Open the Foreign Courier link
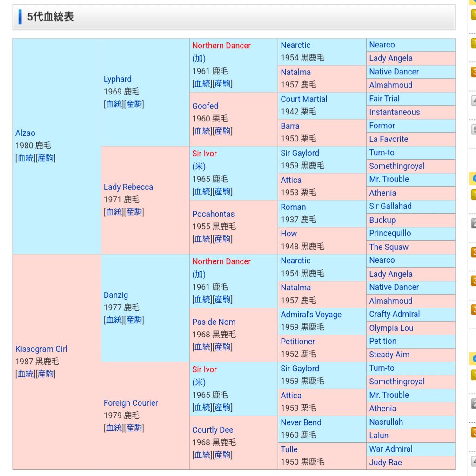The height and width of the screenshot is (476, 476). 131,403
